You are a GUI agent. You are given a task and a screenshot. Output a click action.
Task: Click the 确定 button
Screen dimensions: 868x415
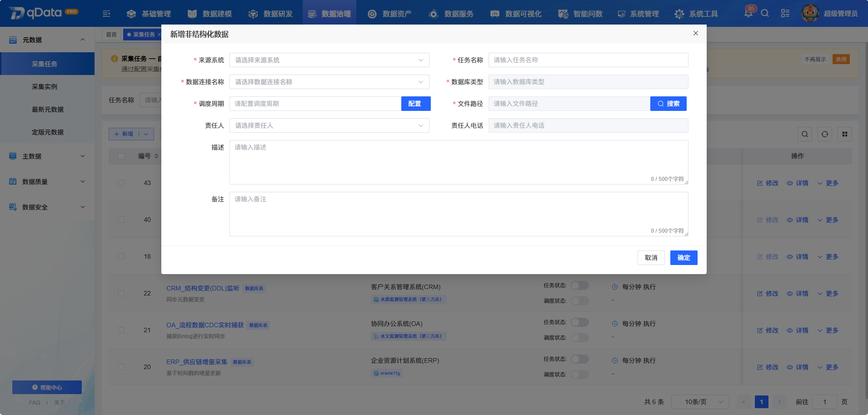click(684, 258)
